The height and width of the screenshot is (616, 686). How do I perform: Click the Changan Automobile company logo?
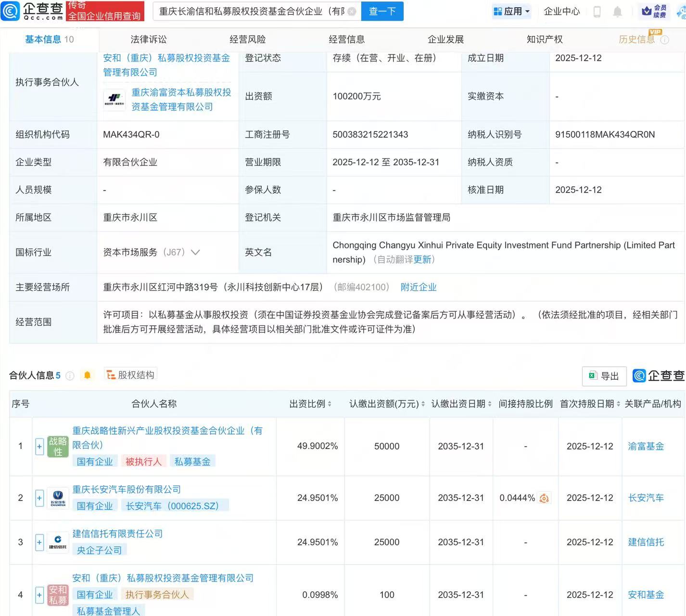pos(58,498)
